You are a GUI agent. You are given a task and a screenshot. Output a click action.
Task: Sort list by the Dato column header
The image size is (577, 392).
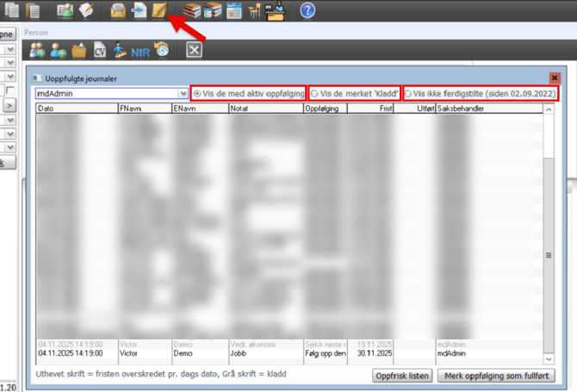click(x=76, y=109)
